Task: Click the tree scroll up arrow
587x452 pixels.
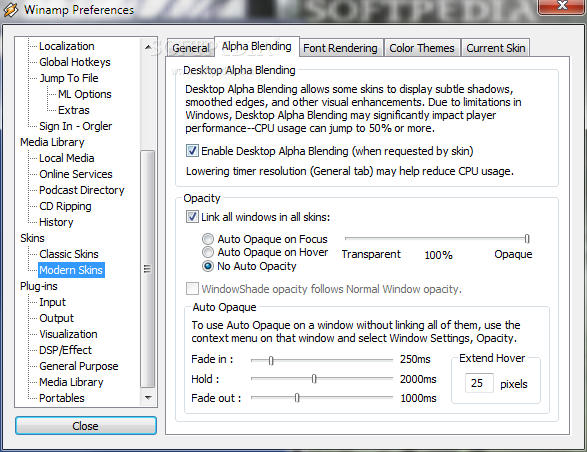Action: click(x=148, y=47)
